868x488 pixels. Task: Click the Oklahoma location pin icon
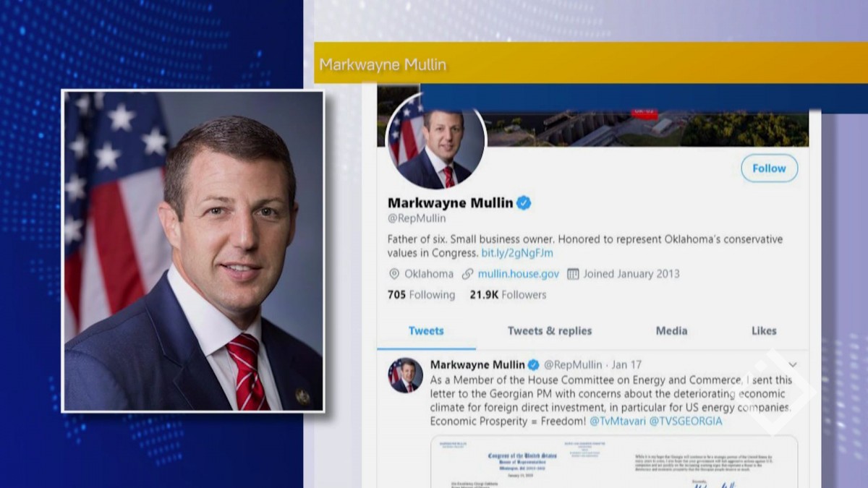click(394, 274)
